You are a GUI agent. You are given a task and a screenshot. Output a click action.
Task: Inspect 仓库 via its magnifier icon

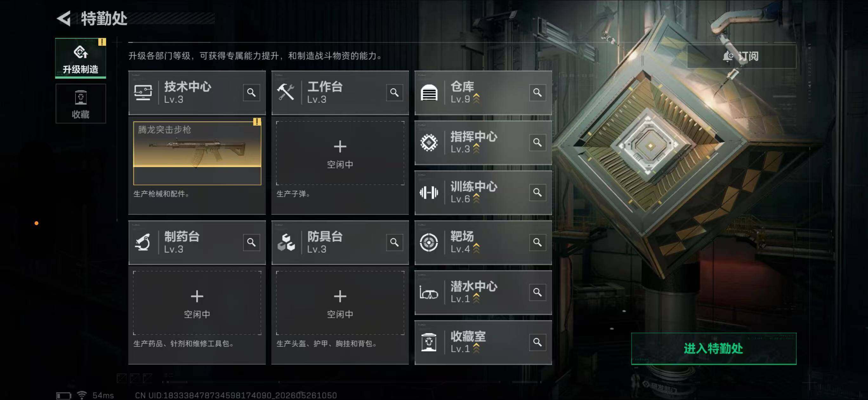click(537, 92)
